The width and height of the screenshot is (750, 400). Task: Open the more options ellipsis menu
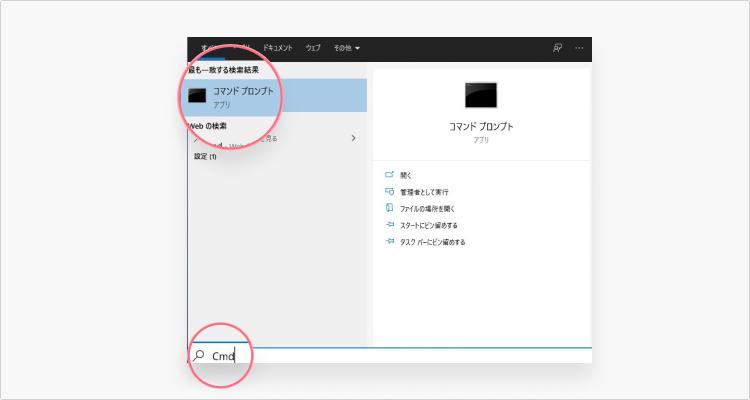click(579, 48)
